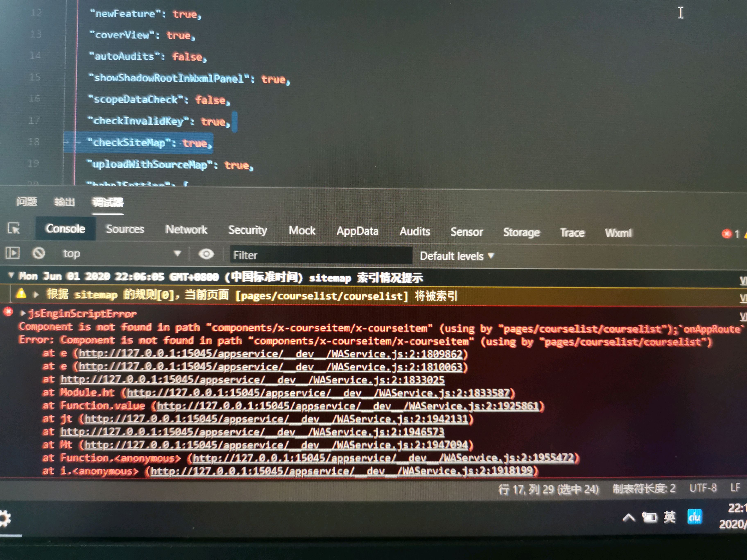
Task: Open the AppData tab
Action: pos(357,231)
